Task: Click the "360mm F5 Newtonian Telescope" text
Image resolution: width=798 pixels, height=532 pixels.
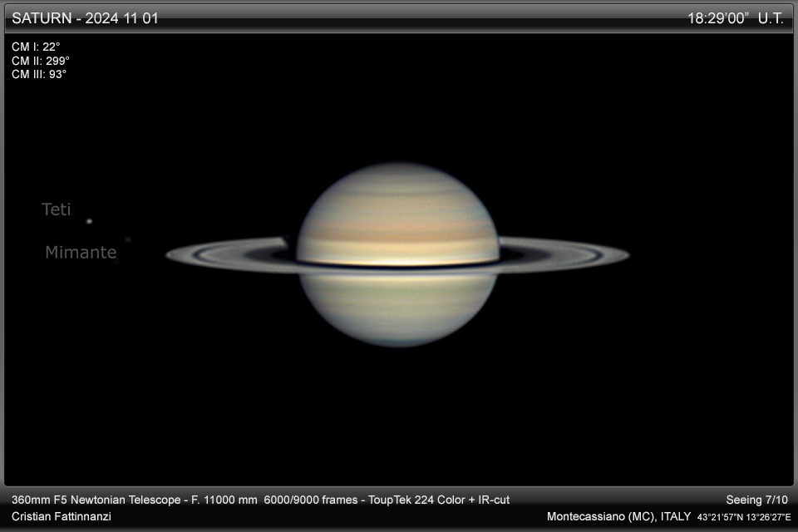Action: pos(96,500)
